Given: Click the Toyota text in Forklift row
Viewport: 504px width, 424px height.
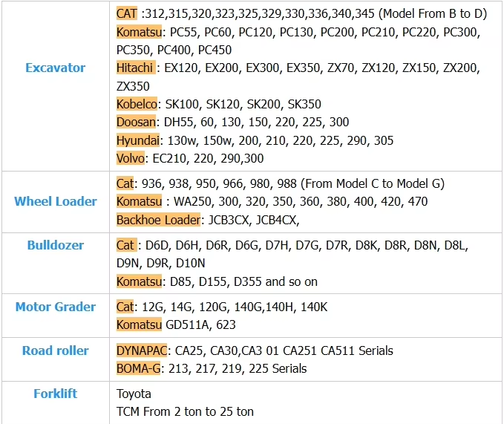Looking at the screenshot, I should (134, 394).
